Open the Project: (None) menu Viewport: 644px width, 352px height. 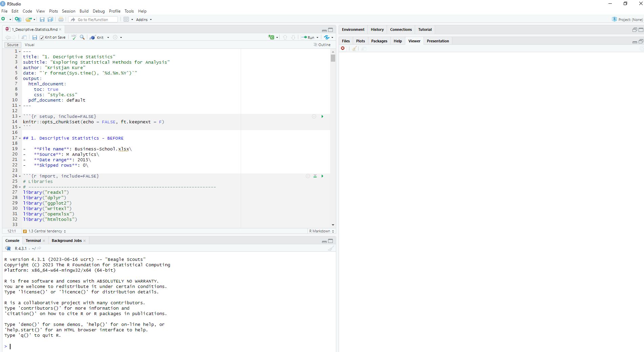tap(627, 20)
